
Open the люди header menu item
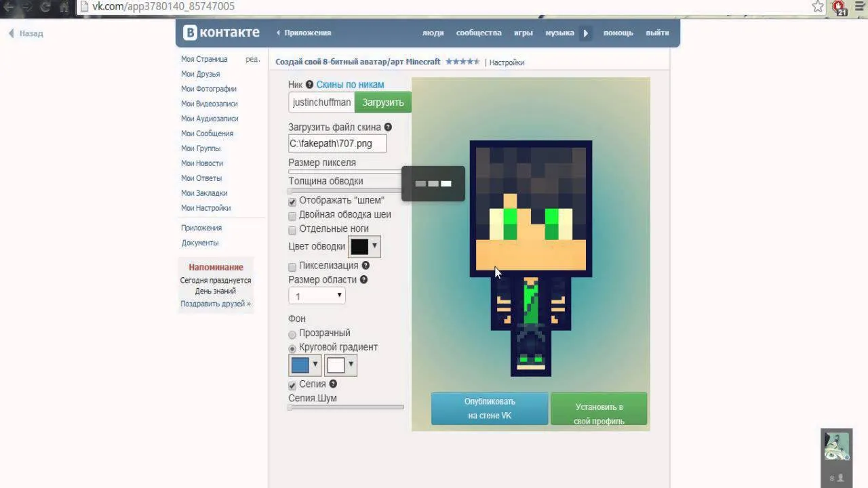coord(433,33)
